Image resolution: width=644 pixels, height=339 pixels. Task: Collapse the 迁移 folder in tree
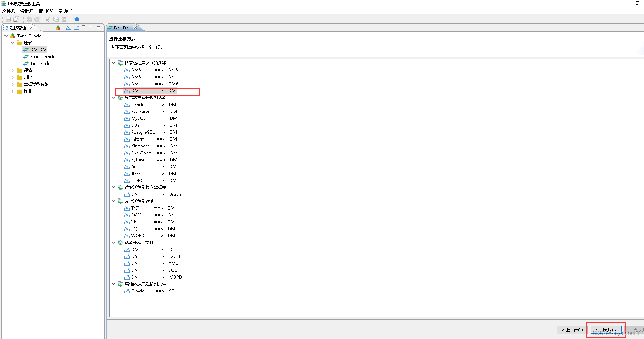[x=13, y=43]
